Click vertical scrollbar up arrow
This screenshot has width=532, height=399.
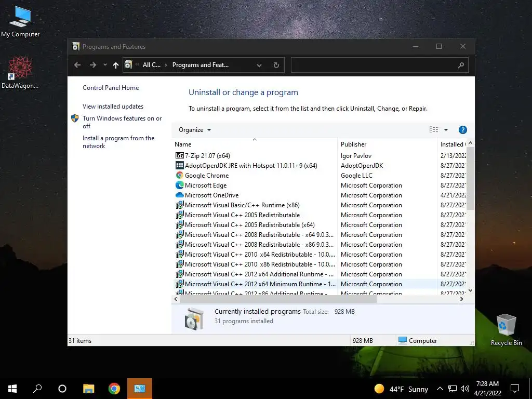[x=470, y=143]
